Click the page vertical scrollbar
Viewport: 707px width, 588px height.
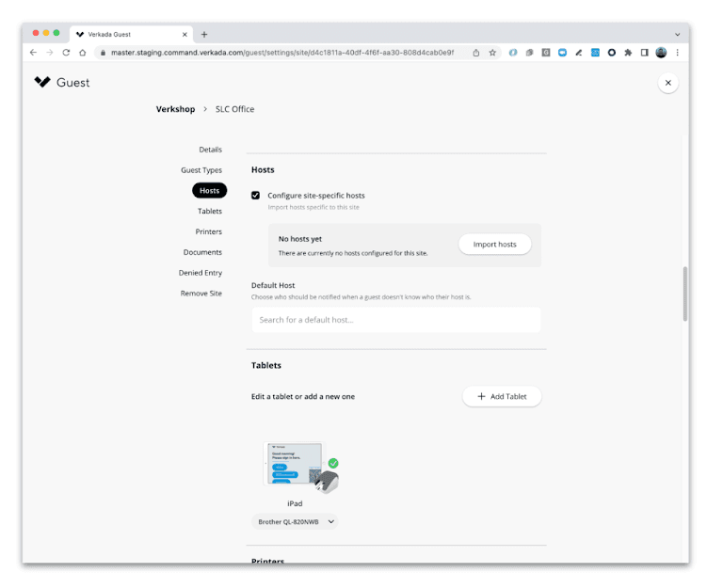tap(685, 294)
